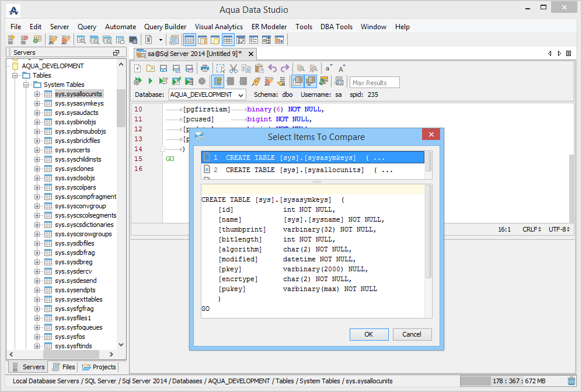Click the purple Undo arrow
Screen dimensions: 582x392
272,68
